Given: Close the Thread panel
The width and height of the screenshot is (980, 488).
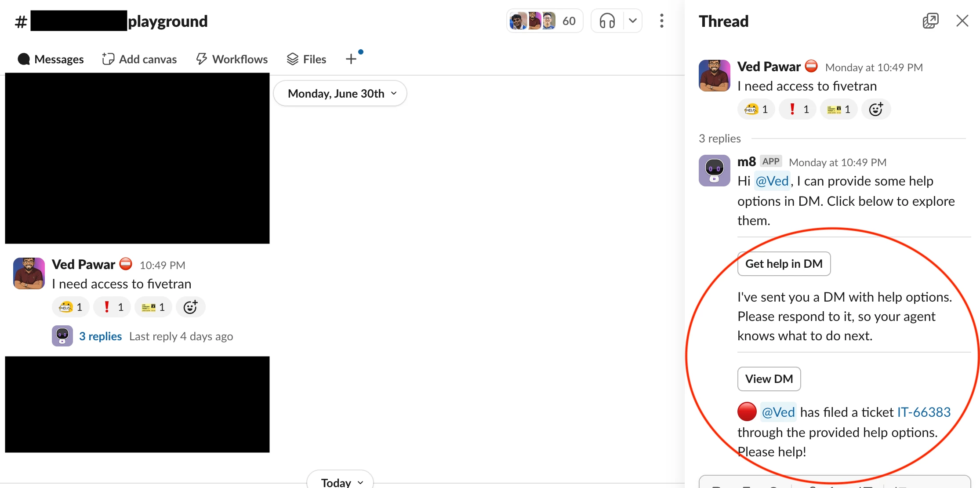Looking at the screenshot, I should click(x=962, y=21).
